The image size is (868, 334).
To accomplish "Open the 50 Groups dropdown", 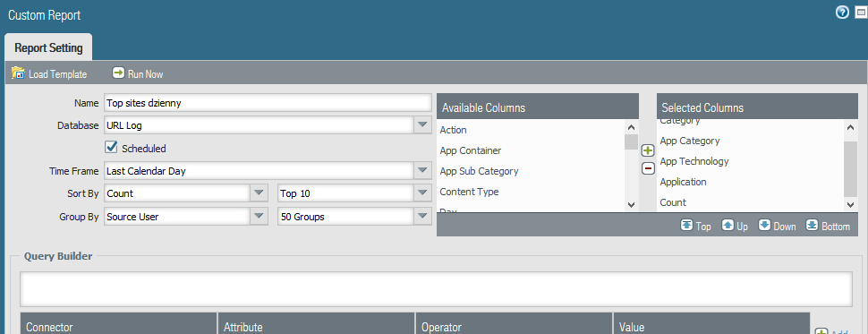I will pos(422,217).
